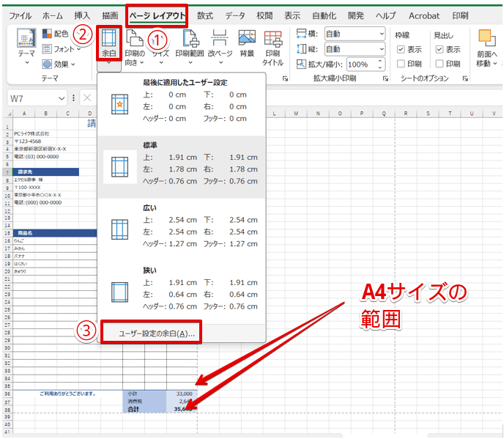504x439 pixels.
Task: Toggle 見出し 印刷 checkbox
Action: (439, 64)
